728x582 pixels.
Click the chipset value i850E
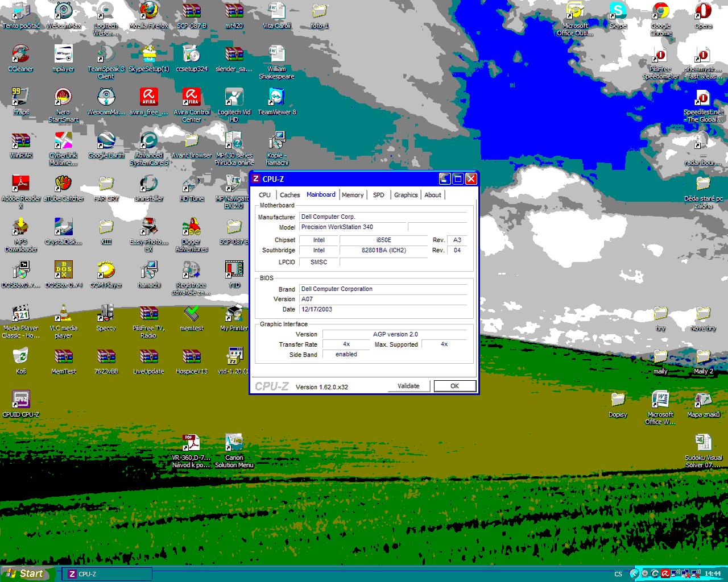tap(383, 240)
